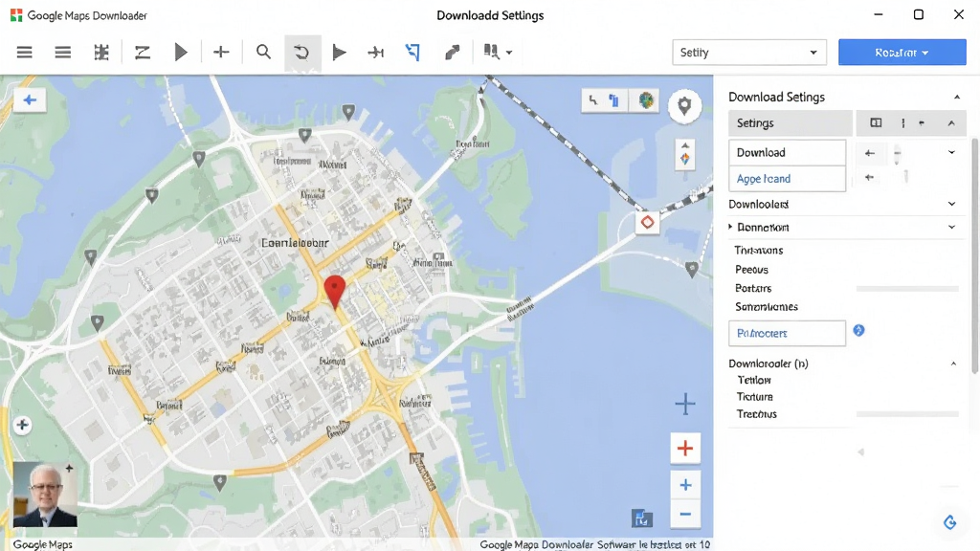Start download with gray play icon
This screenshot has height=551, width=980.
coord(181,52)
